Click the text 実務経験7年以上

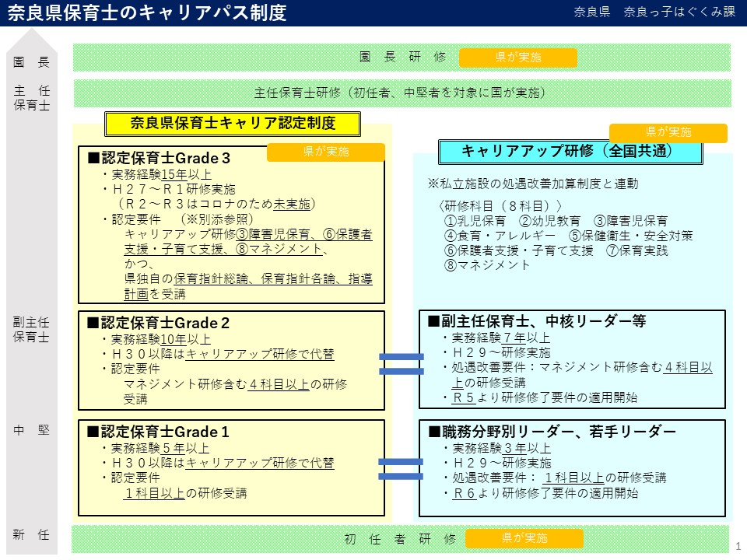500,338
